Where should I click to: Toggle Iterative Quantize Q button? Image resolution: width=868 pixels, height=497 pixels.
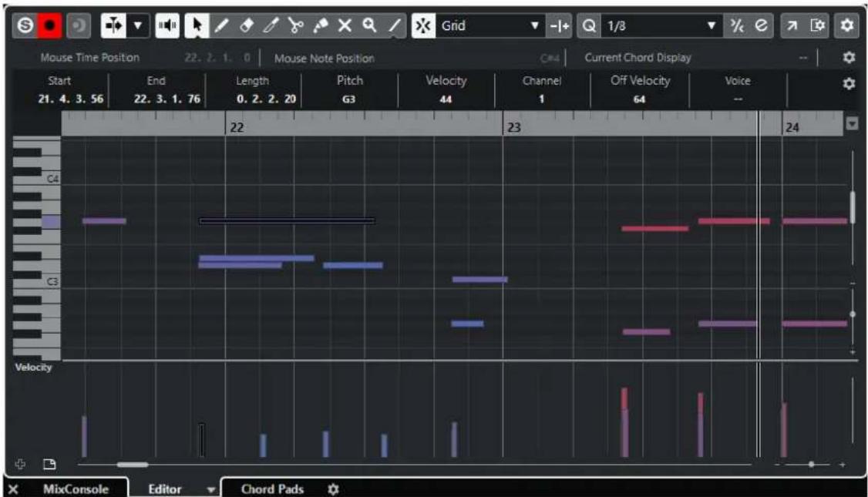[x=589, y=25]
